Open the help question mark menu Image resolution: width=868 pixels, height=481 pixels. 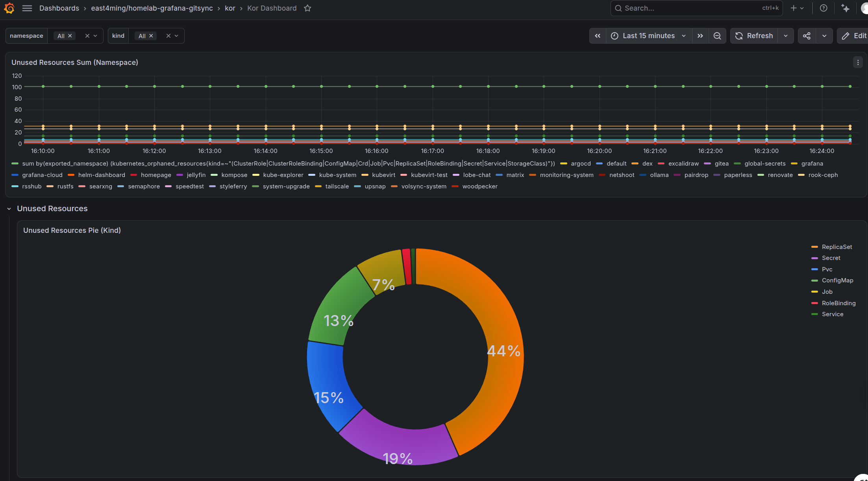coord(824,8)
